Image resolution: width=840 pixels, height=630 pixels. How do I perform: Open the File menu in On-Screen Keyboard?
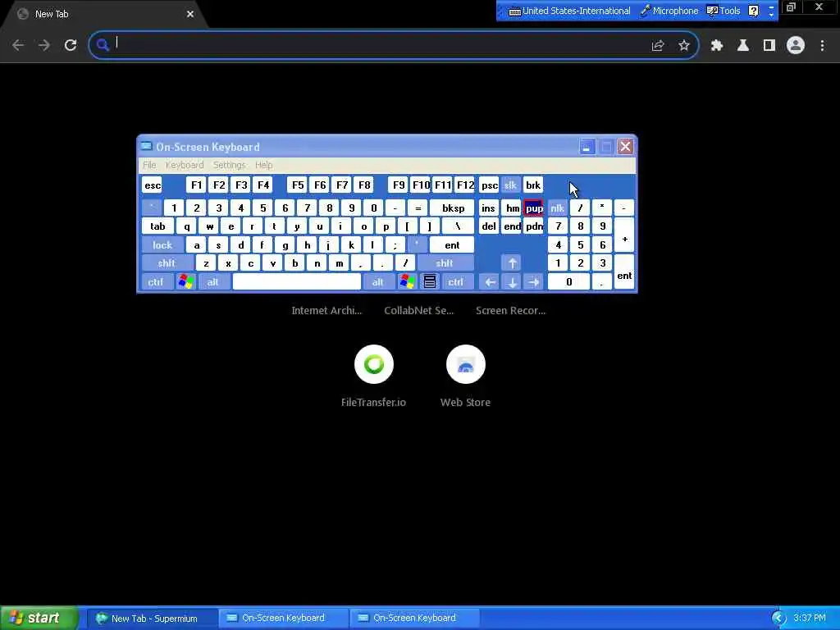pyautogui.click(x=149, y=165)
